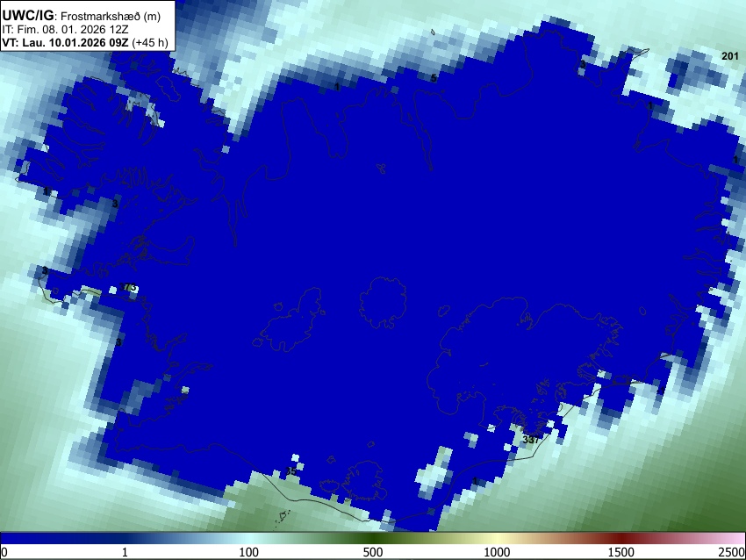Click the '5' value on the north coast
This screenshot has height=560, width=746.
click(433, 78)
